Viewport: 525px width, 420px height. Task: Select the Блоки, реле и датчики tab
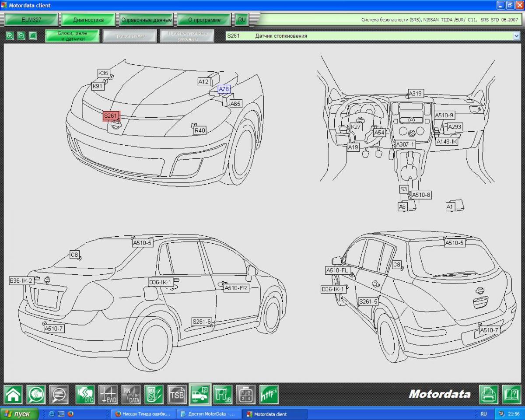pyautogui.click(x=73, y=36)
